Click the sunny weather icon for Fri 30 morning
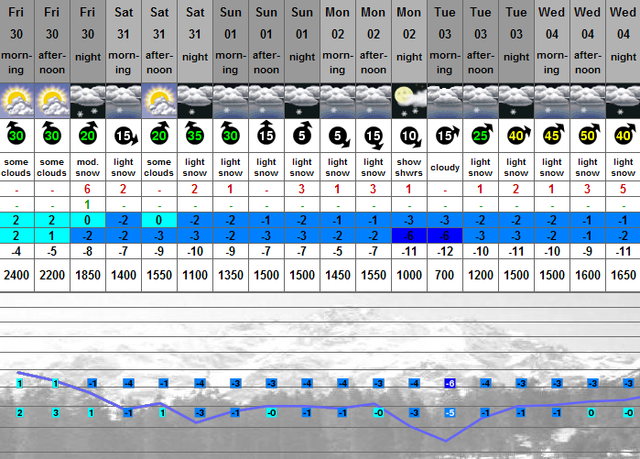The image size is (640, 459). pos(17,101)
